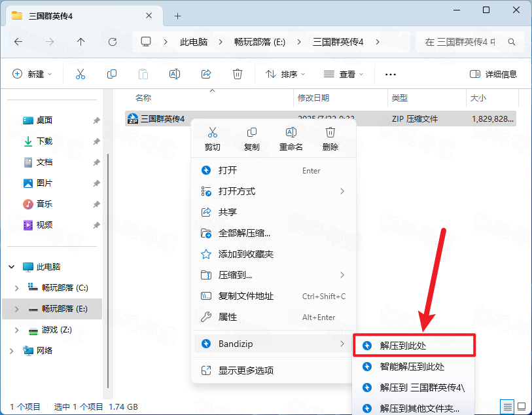Screen dimensions: 532x415
Task: Click the search magnifier icon
Action: pos(512,42)
